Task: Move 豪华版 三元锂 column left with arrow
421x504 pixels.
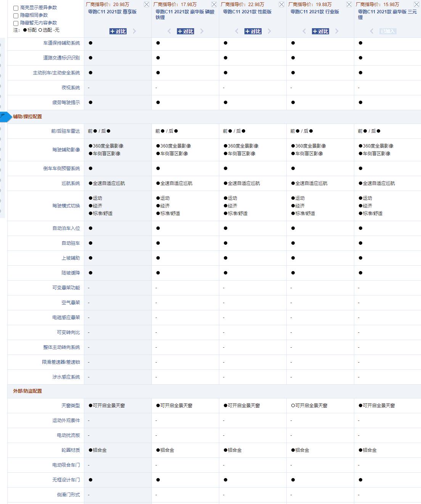Action: (x=371, y=31)
